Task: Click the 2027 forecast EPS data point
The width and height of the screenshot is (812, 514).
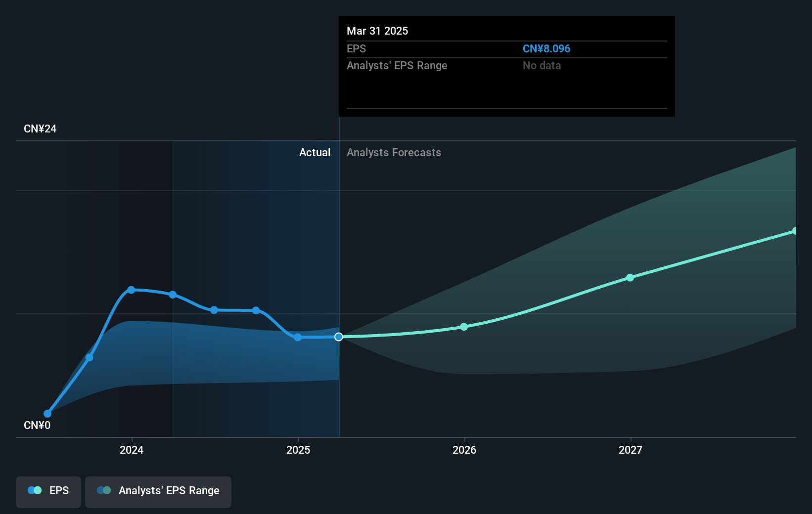Action: (630, 278)
